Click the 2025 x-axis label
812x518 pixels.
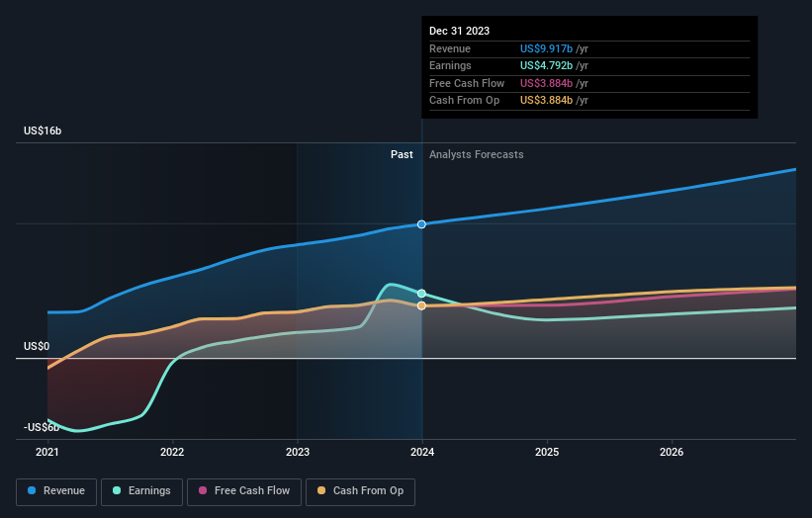pyautogui.click(x=547, y=452)
